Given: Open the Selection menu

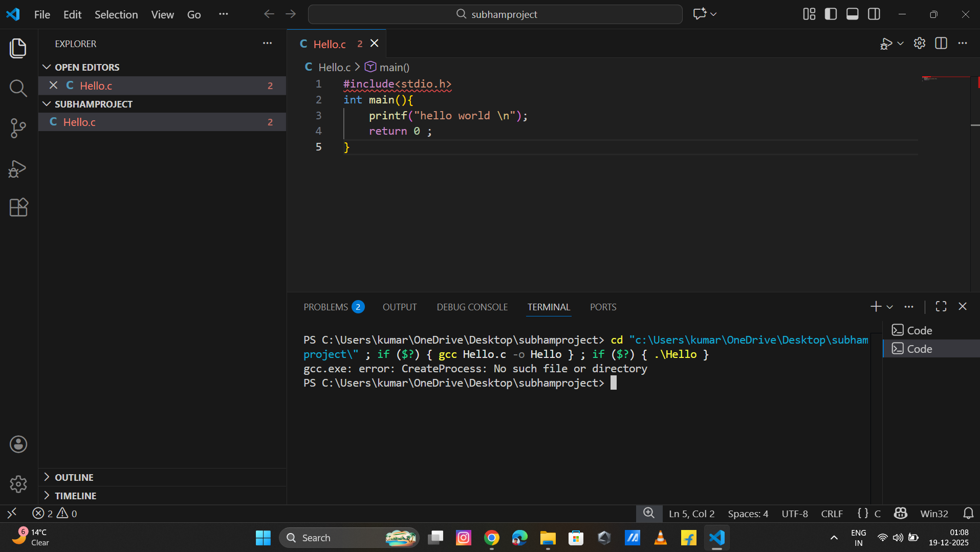Looking at the screenshot, I should (116, 14).
